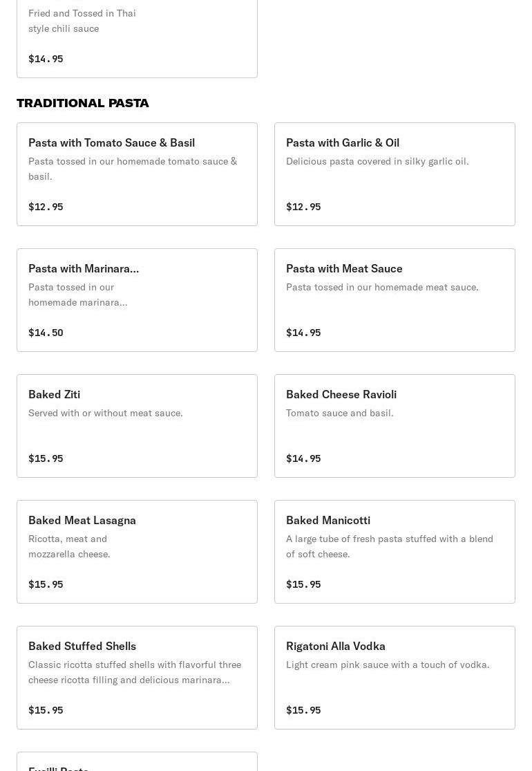This screenshot has height=771, width=532.
Task: Click the Thai style chili sauce item card
Action: point(137,38)
